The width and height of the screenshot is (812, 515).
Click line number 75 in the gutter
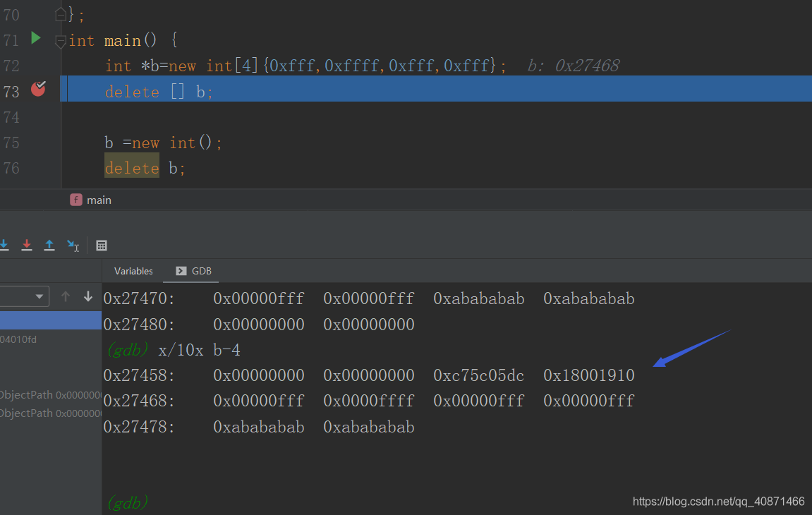point(11,143)
